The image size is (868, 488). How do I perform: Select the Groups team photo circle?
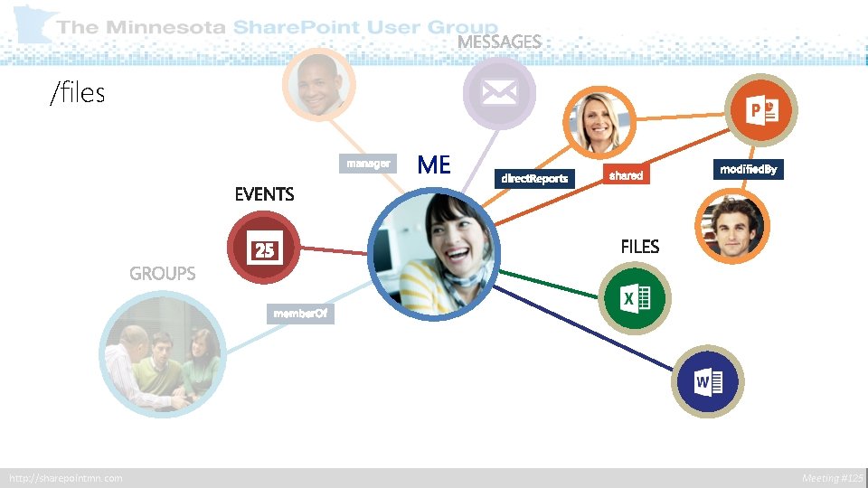163,354
